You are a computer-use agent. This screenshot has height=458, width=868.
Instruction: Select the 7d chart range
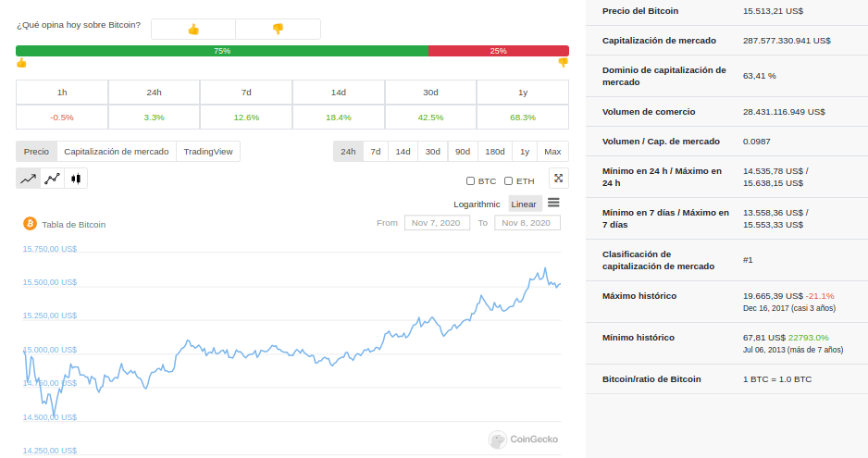tap(376, 151)
